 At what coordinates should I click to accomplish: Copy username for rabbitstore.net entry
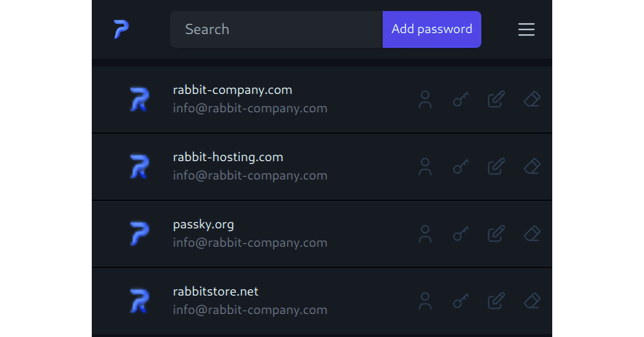pyautogui.click(x=425, y=301)
